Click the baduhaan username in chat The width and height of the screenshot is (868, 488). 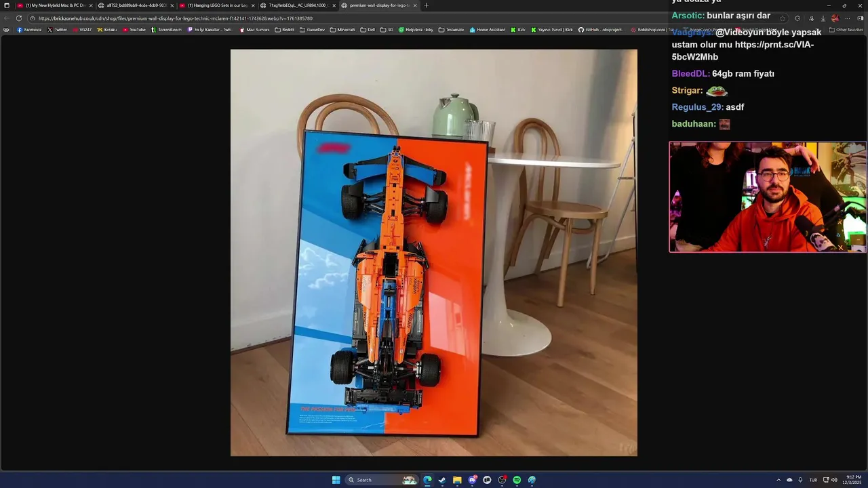693,124
